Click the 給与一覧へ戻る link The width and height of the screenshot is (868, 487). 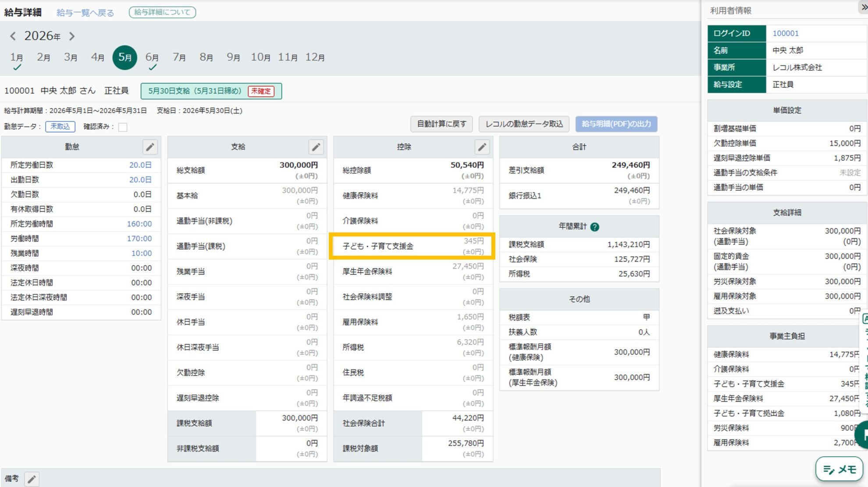[85, 13]
